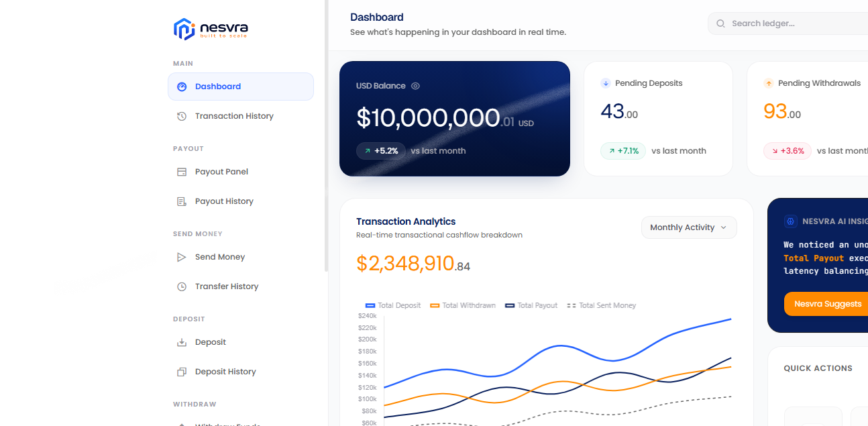Viewport: 868px width, 426px height.
Task: Click the +5.2% balance change badge
Action: tap(381, 151)
